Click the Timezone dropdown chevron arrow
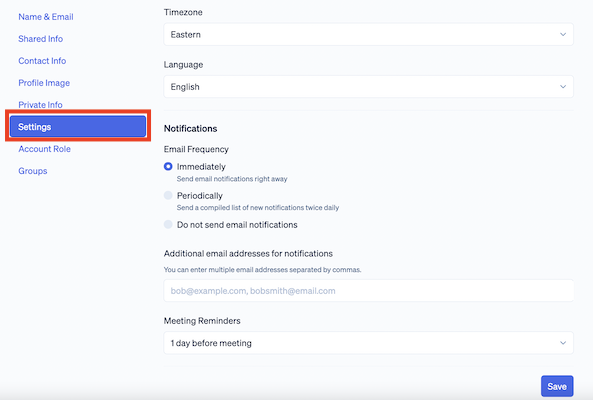 coord(563,34)
